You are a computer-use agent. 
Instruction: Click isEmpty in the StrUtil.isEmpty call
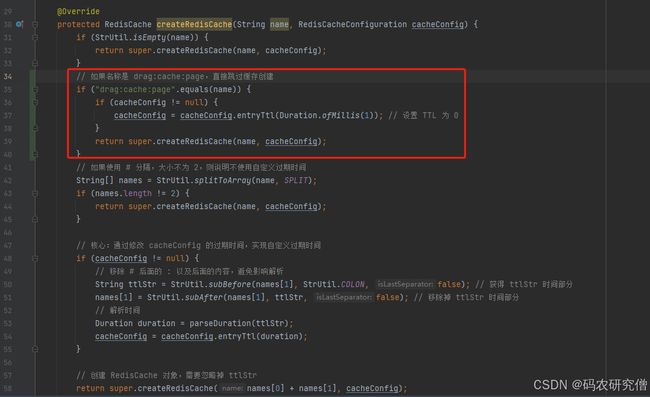[149, 37]
